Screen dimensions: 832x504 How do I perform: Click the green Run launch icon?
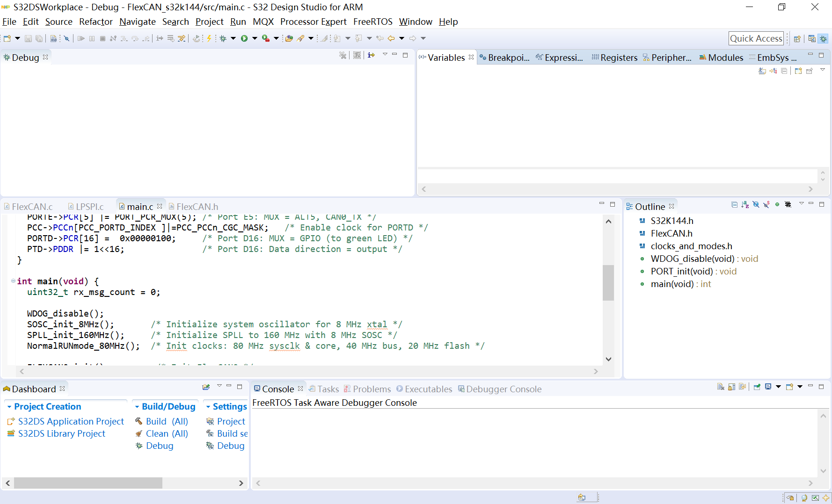(x=244, y=38)
